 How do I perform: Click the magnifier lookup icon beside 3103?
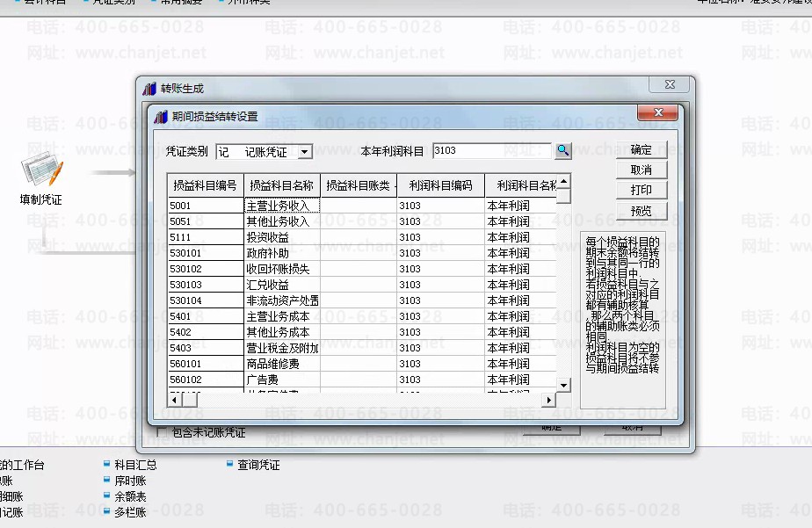coord(562,151)
